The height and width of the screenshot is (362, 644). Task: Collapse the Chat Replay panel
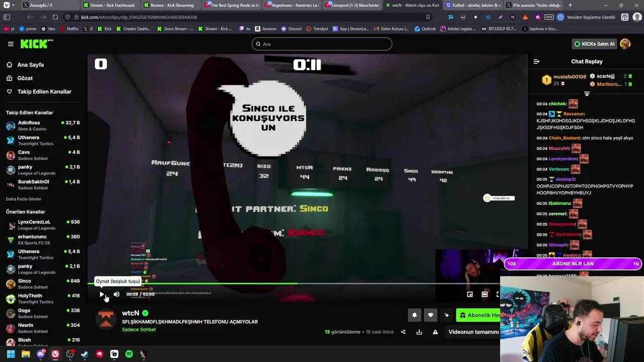[x=536, y=61]
